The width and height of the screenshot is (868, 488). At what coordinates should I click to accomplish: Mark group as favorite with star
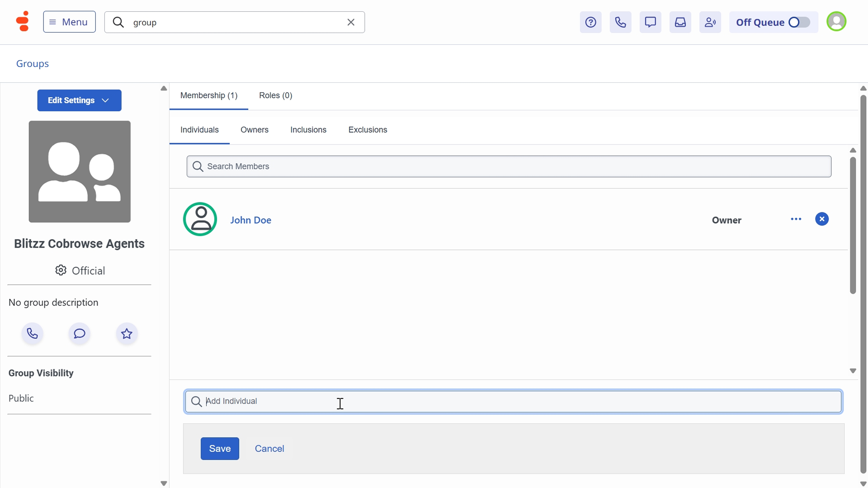[127, 333]
